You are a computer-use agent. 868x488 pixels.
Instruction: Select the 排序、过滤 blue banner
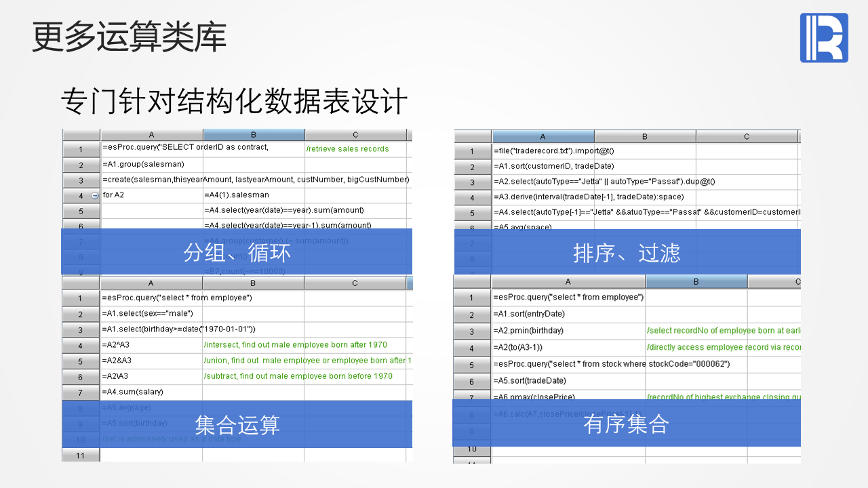(x=627, y=251)
